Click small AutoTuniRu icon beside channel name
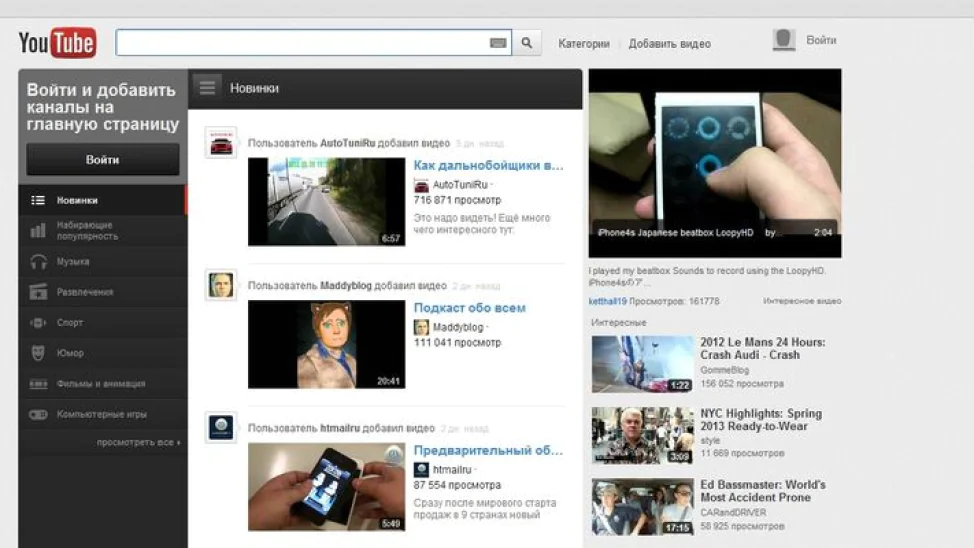974x548 pixels. point(421,185)
